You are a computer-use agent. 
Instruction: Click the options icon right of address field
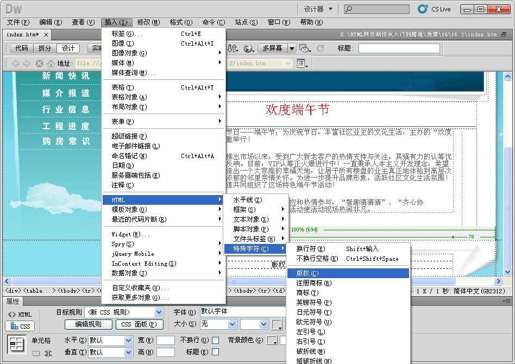click(302, 63)
